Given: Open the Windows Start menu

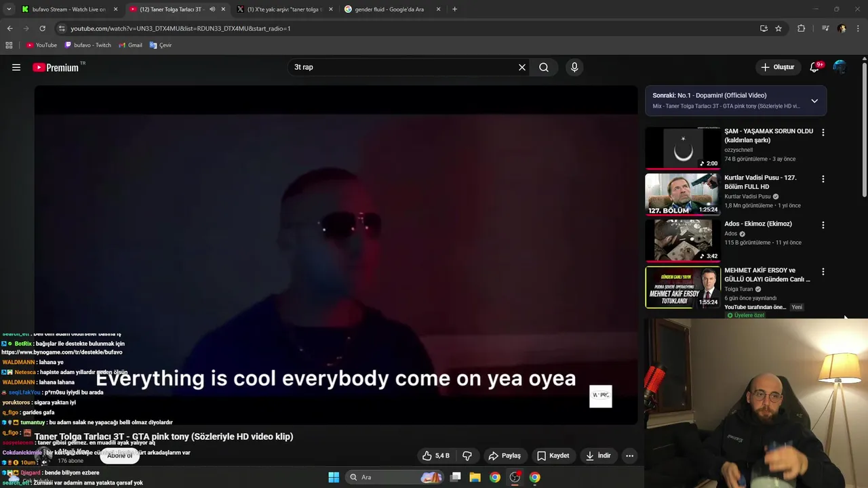Looking at the screenshot, I should click(x=334, y=477).
